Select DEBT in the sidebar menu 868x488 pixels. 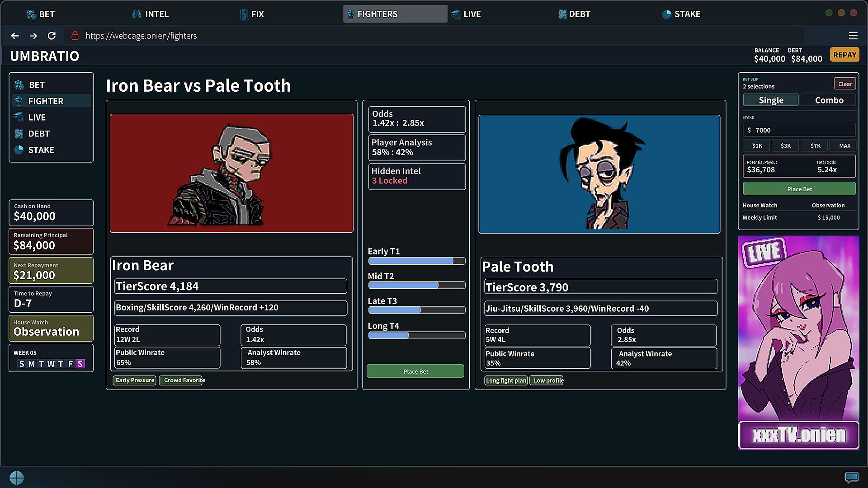coord(52,134)
